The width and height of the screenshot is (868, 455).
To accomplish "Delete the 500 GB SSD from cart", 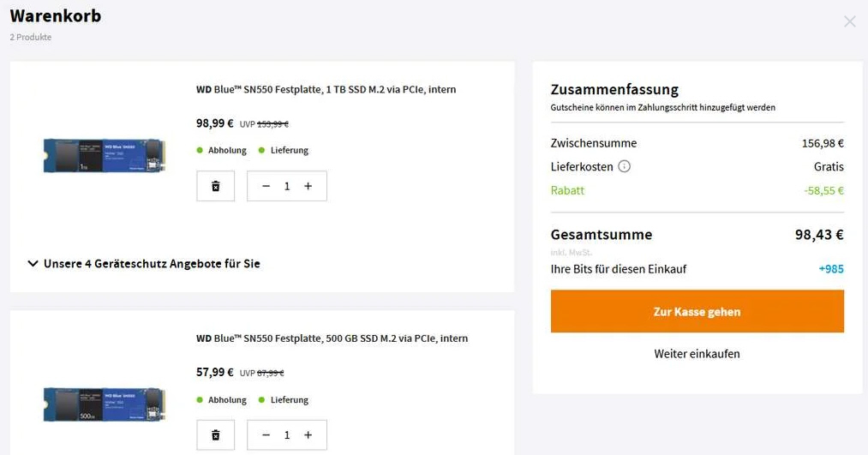I will point(216,435).
